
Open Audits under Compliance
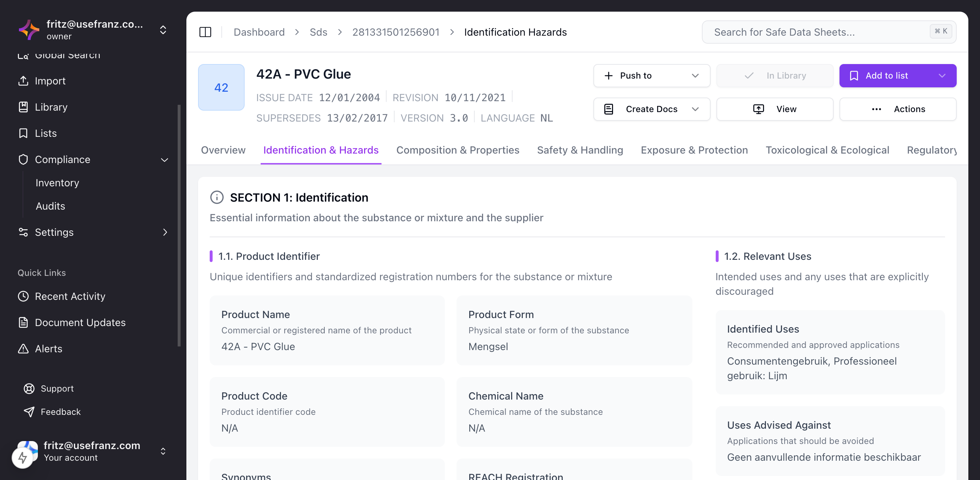click(x=50, y=206)
